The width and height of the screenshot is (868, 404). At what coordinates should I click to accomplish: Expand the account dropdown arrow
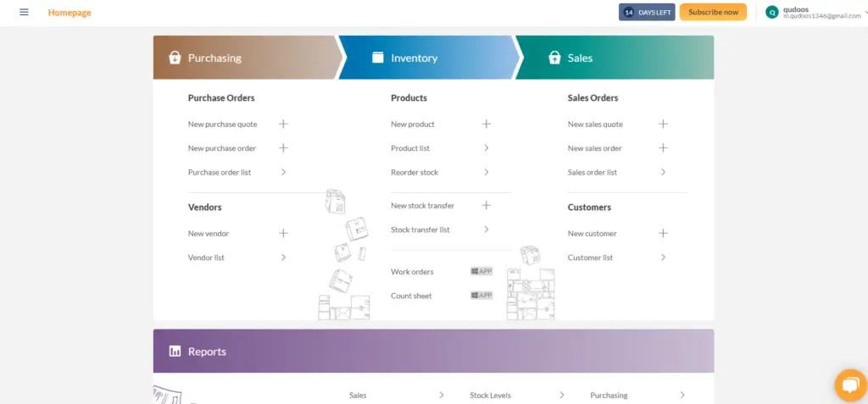[x=865, y=13]
